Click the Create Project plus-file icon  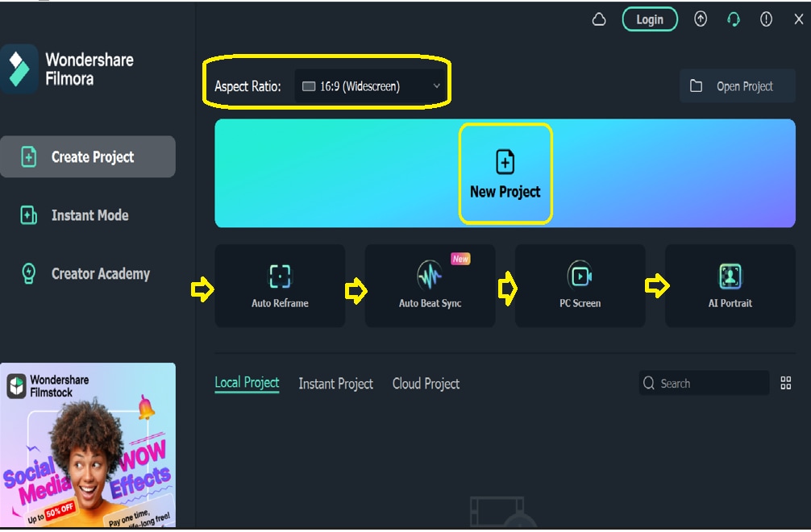[x=28, y=156]
